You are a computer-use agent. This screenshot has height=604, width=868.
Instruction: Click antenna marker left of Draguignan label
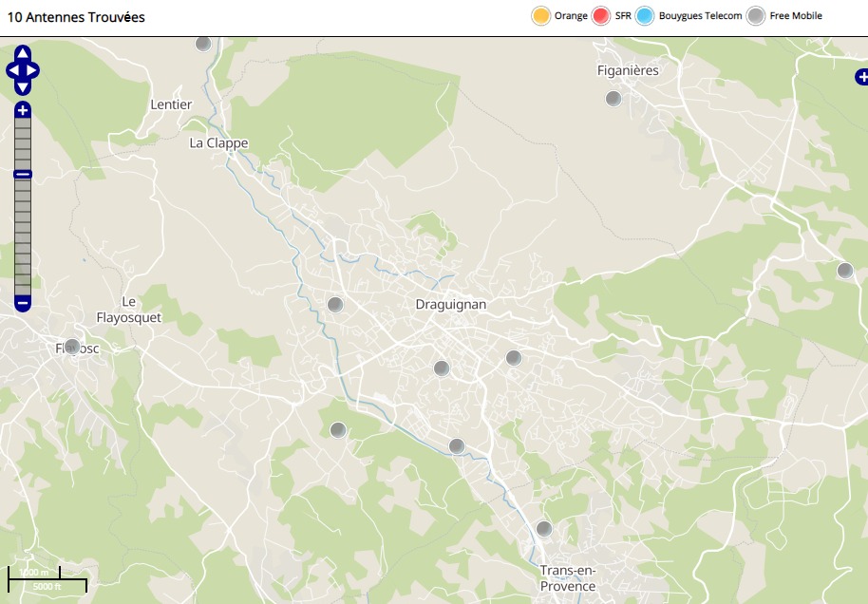334,305
